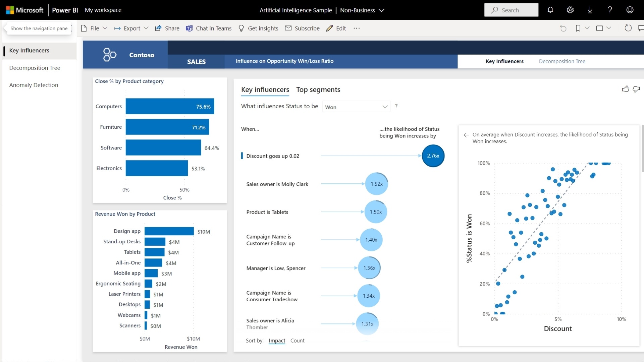
Task: Click the refresh visuals icon
Action: (x=628, y=28)
